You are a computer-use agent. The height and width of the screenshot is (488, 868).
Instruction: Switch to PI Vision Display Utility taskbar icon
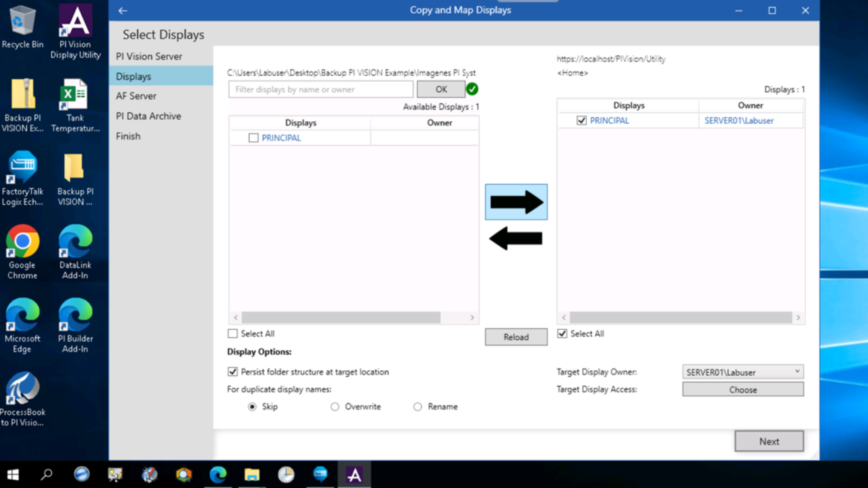[354, 474]
